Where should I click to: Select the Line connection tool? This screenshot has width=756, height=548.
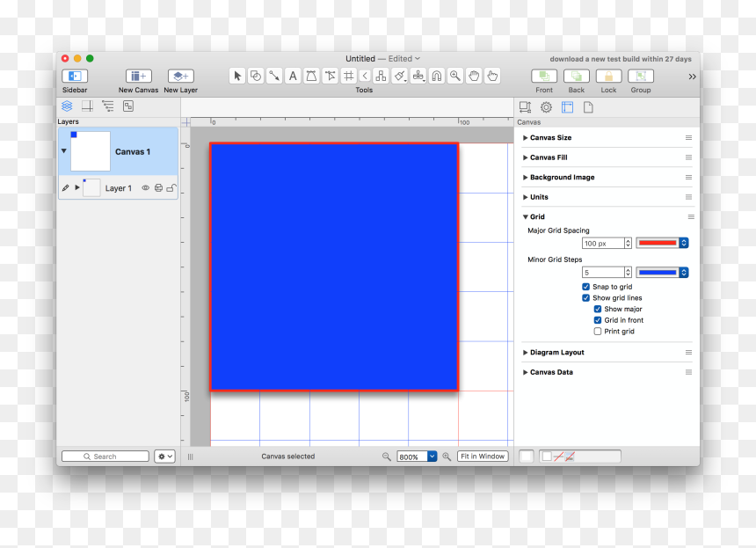[274, 76]
